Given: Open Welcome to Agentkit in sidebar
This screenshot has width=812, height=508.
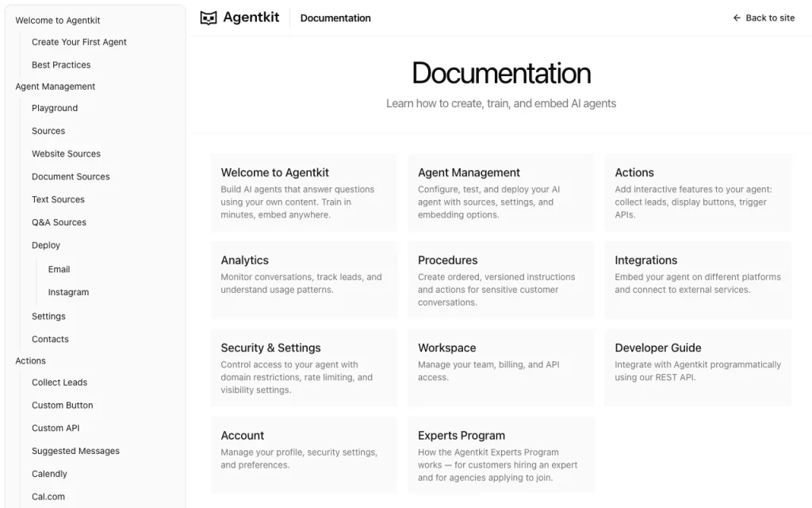Looking at the screenshot, I should point(57,20).
